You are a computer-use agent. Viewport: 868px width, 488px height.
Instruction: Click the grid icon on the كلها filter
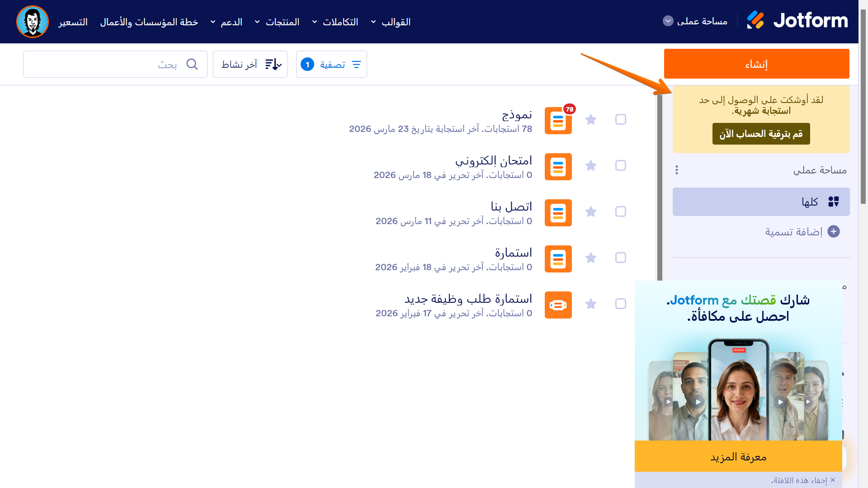(x=834, y=202)
